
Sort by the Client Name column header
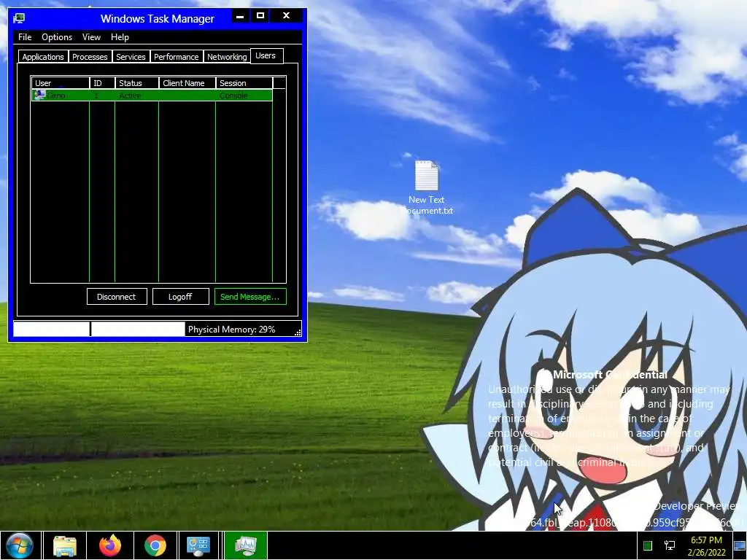coord(187,83)
